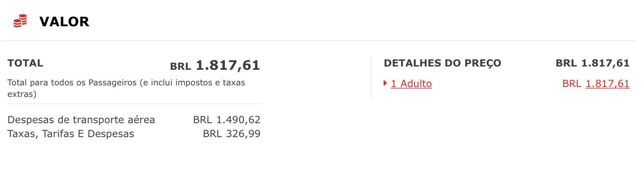Click the horizontal line under the VALOR header
Viewport: 644px width, 179px height.
319,41
